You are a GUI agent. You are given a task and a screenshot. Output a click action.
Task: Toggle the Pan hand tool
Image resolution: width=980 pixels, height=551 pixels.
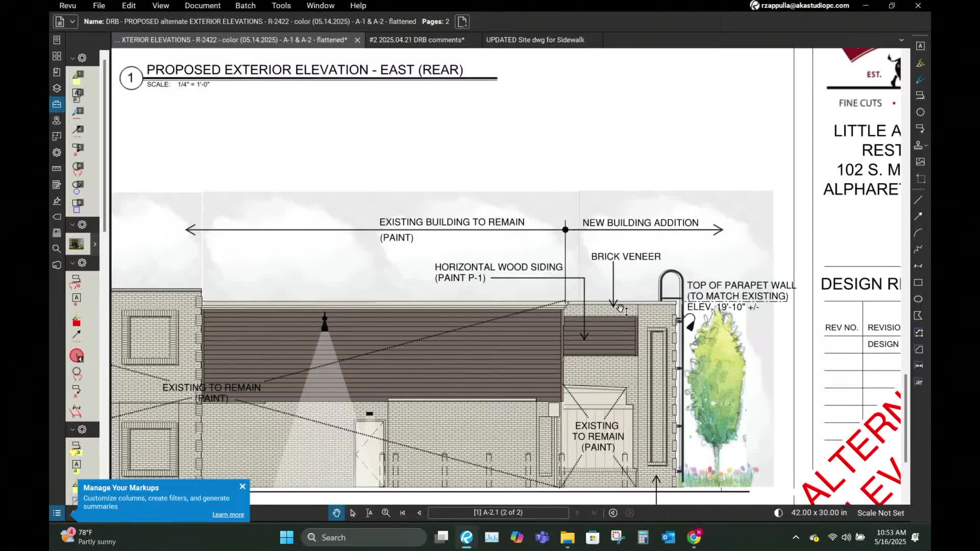click(x=336, y=513)
